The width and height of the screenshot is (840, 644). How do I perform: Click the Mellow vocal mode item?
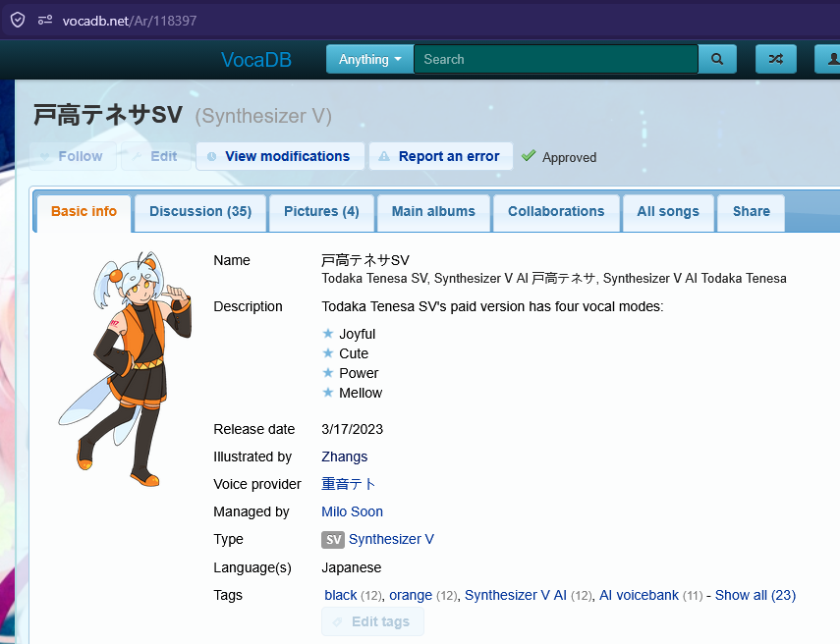pyautogui.click(x=361, y=393)
